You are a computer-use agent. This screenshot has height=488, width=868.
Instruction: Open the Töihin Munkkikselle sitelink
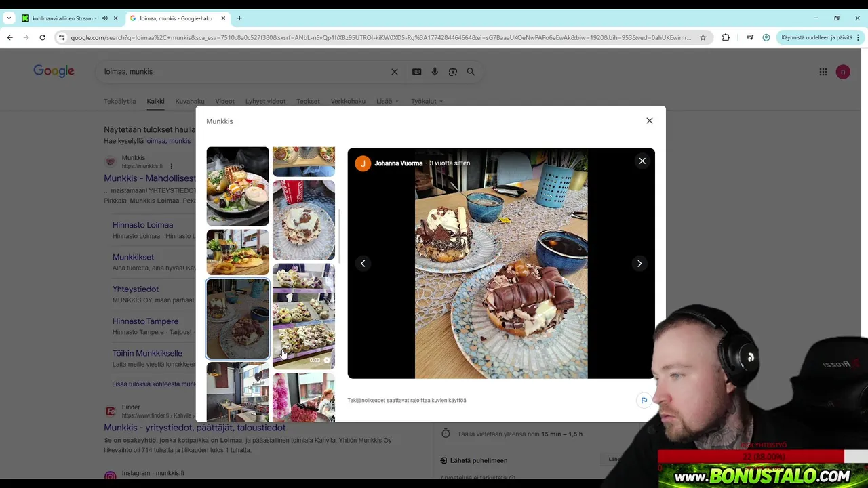tap(147, 353)
